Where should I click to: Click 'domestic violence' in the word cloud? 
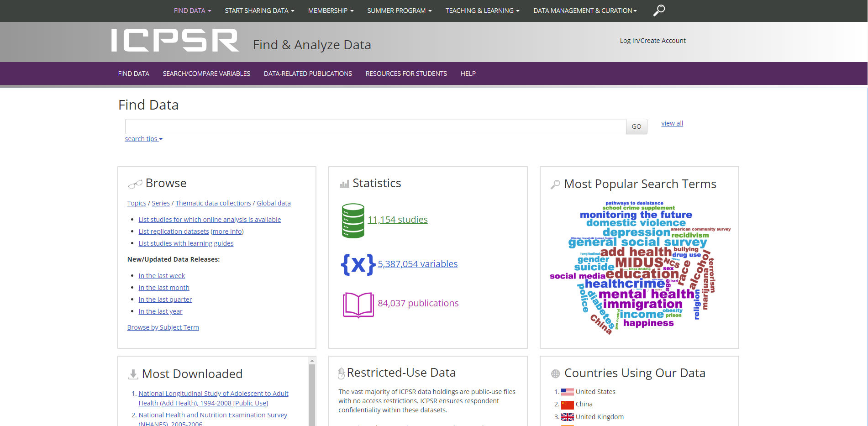tap(636, 223)
